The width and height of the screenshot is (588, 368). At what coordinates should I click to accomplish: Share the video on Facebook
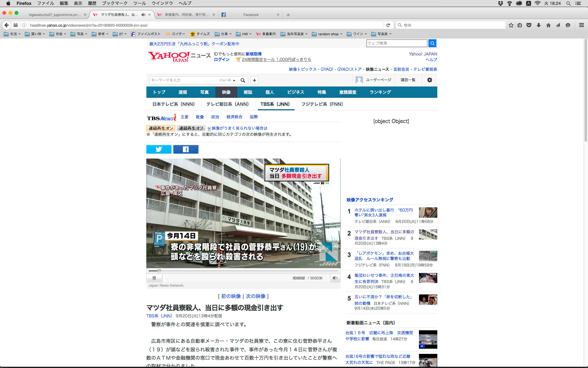186,149
